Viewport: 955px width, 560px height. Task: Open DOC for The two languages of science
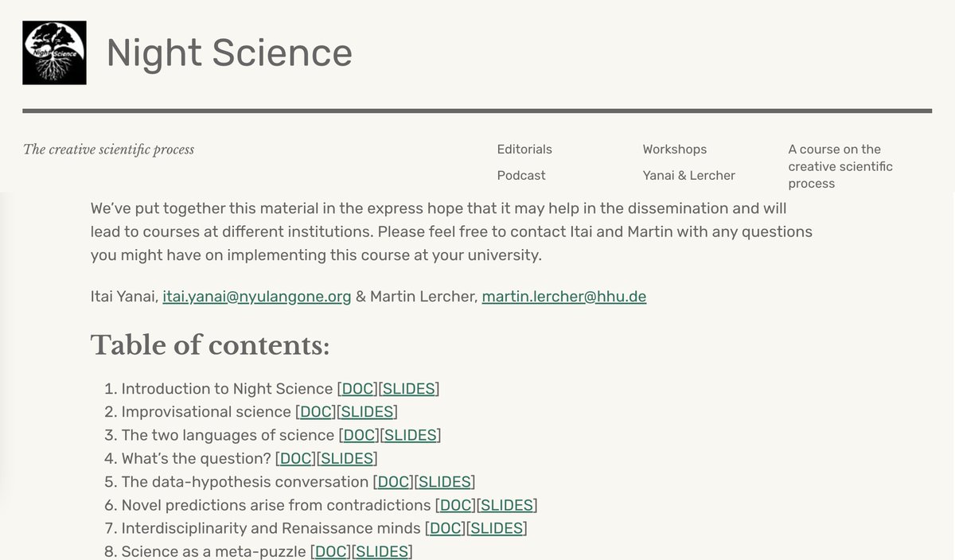coord(359,435)
